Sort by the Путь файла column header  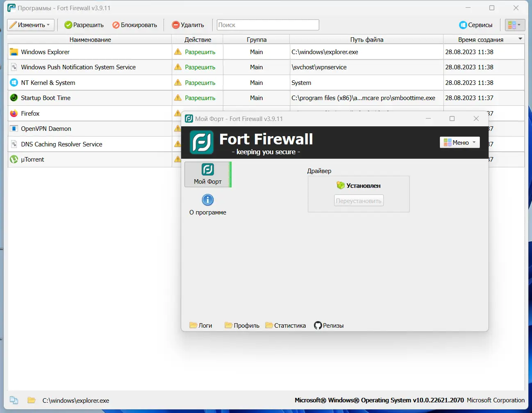coord(367,40)
